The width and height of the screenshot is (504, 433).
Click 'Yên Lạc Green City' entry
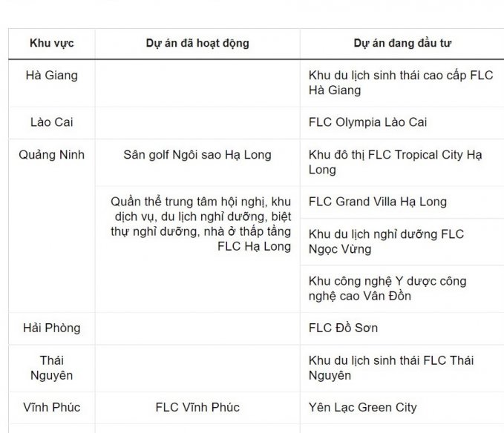[x=362, y=407]
